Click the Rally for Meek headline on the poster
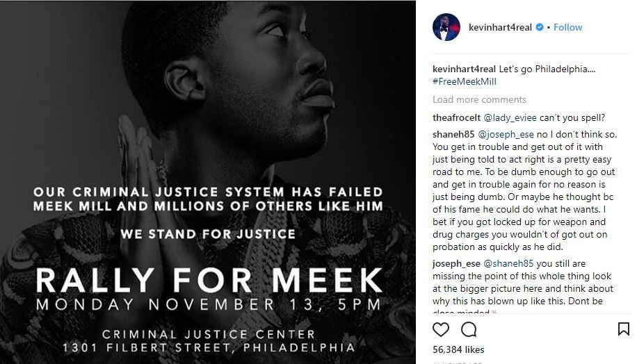 pos(209,280)
